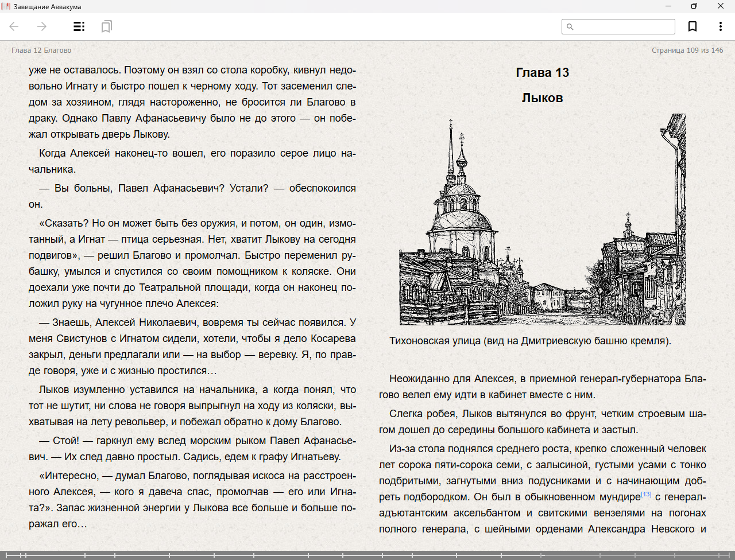735x560 pixels.
Task: Open the bookmarks list panel
Action: pos(106,26)
